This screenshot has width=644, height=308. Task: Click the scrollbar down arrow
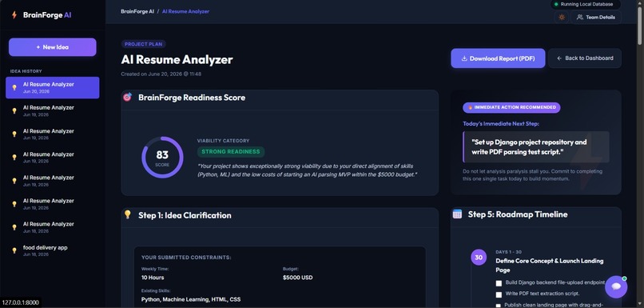(x=640, y=305)
